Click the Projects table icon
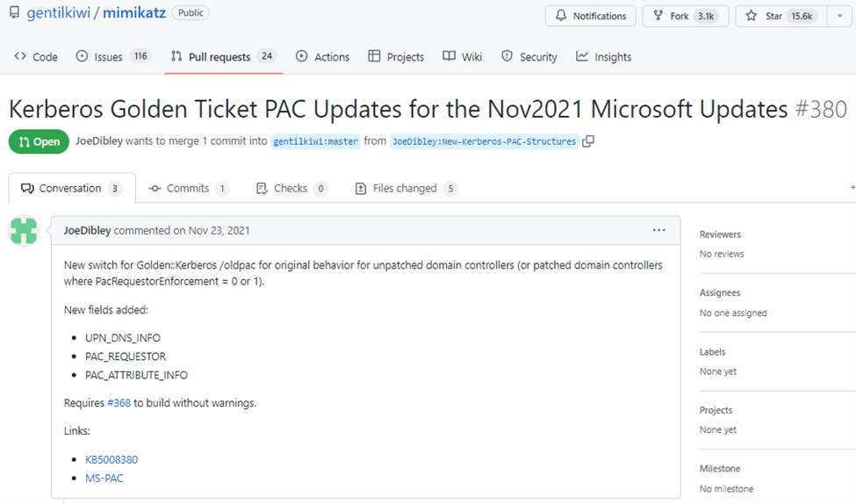Screen dimensions: 856x504 [374, 55]
